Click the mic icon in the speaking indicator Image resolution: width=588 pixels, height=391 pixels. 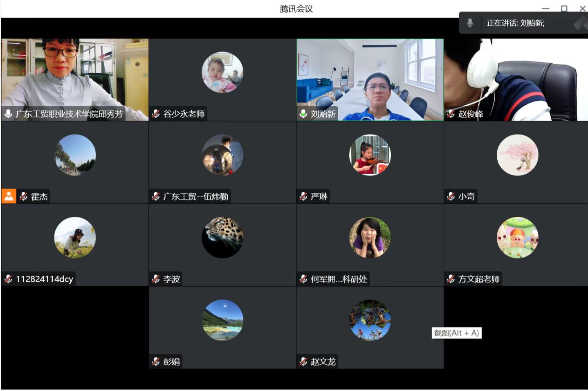coord(470,23)
